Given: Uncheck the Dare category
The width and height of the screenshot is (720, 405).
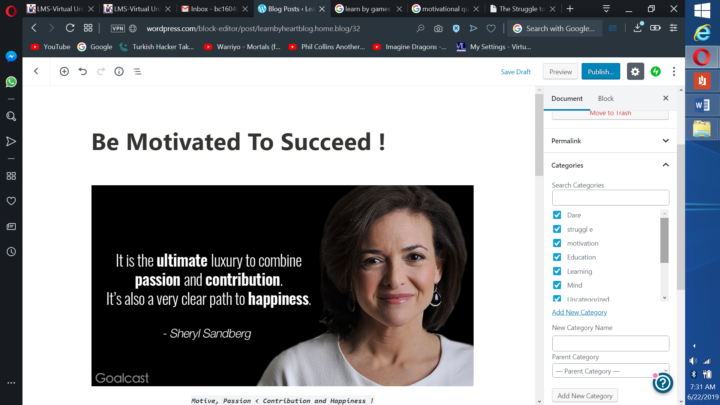Looking at the screenshot, I should coord(557,215).
